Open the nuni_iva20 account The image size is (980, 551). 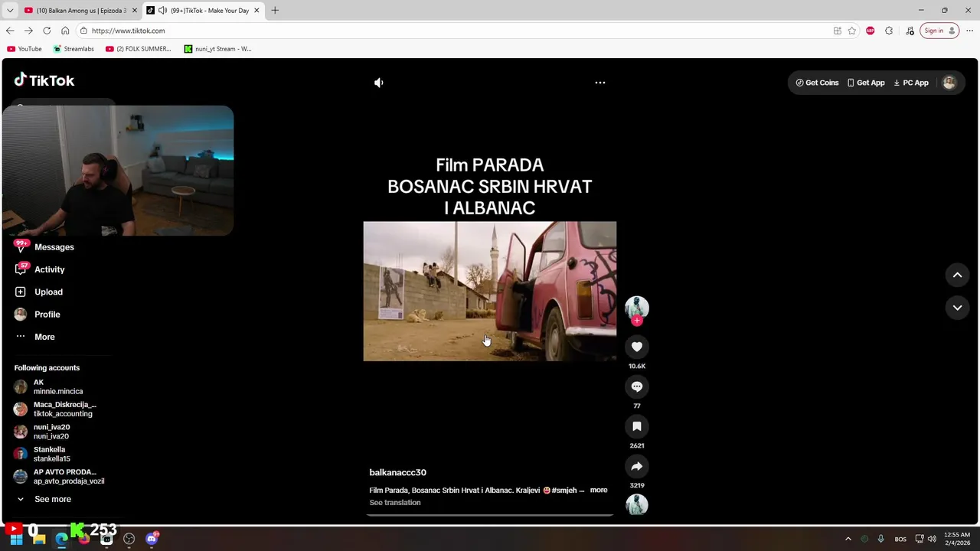coord(51,432)
